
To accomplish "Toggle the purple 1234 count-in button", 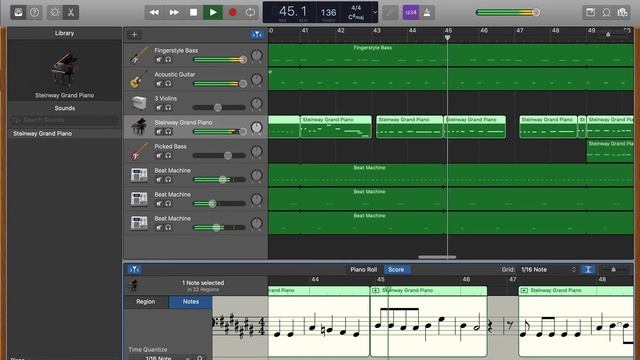I will (x=411, y=12).
